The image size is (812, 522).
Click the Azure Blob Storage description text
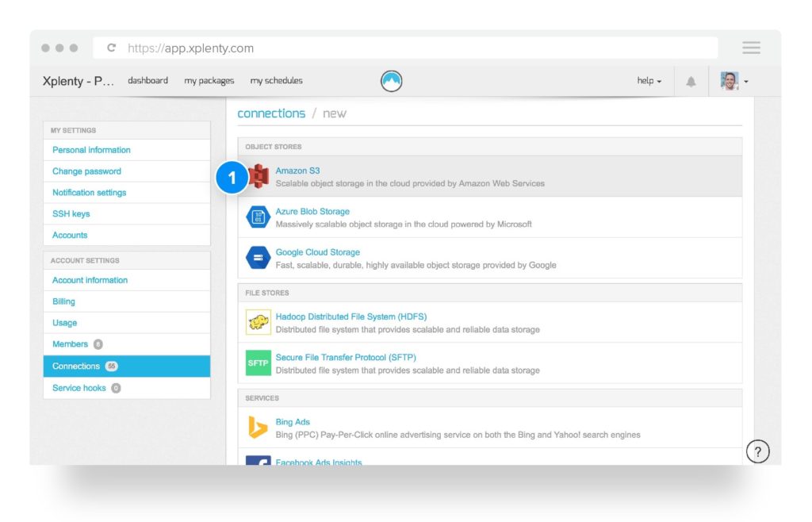pyautogui.click(x=404, y=225)
